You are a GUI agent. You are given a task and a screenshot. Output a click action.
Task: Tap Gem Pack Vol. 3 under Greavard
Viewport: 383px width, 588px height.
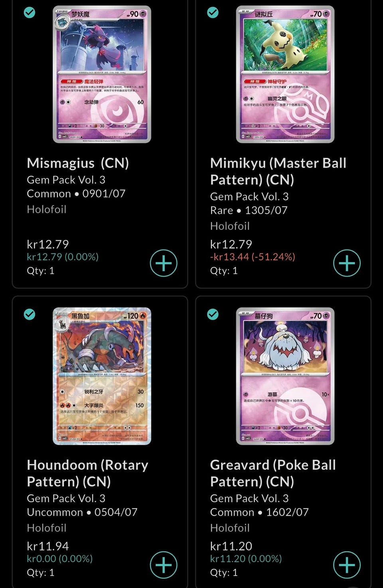(x=249, y=498)
